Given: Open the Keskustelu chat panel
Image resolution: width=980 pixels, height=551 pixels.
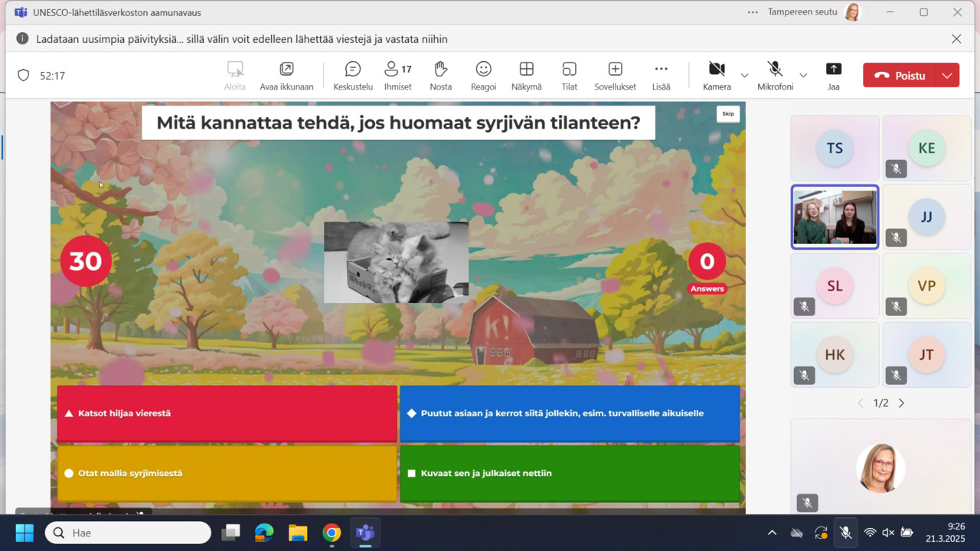Looking at the screenshot, I should (x=353, y=76).
